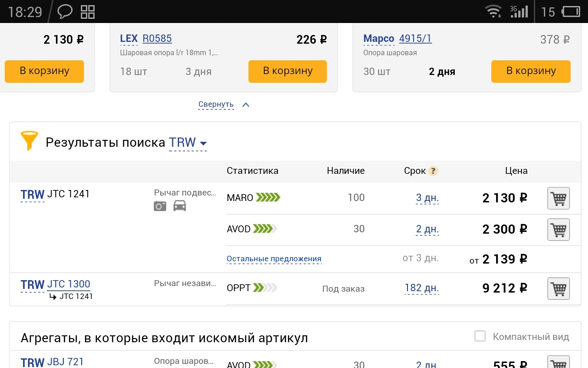Tap В корзину on the 2 130 ₽ card
This screenshot has width=588, height=368.
coord(45,71)
